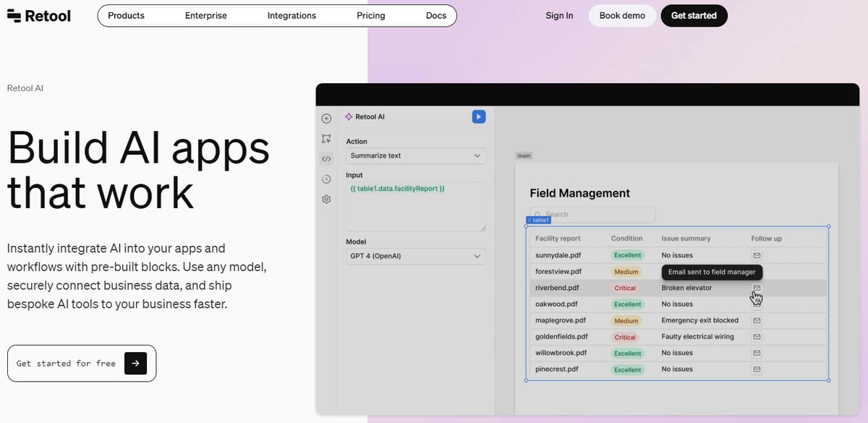Click the black Get started button
This screenshot has height=423, width=868.
click(694, 15)
